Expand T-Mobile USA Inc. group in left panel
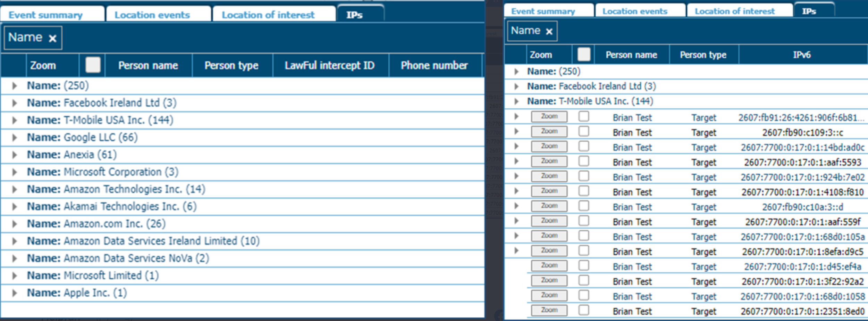This screenshot has height=321, width=868. [14, 121]
